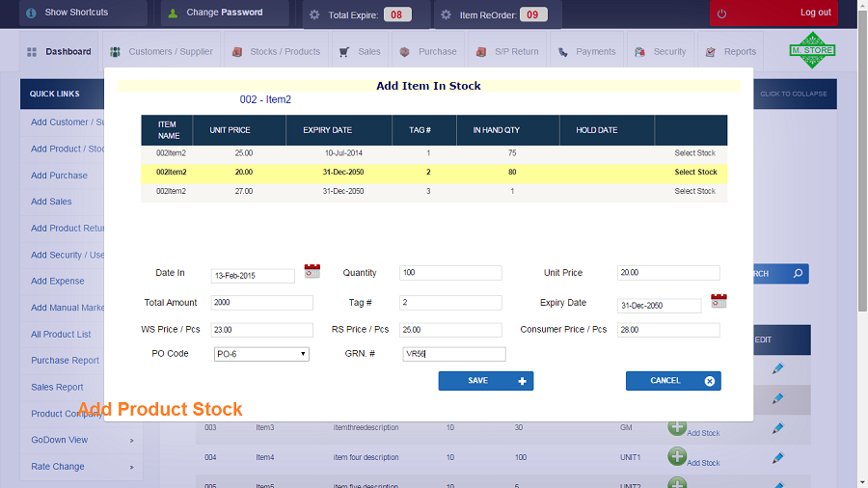
Task: Click the SAVE button
Action: pos(485,381)
